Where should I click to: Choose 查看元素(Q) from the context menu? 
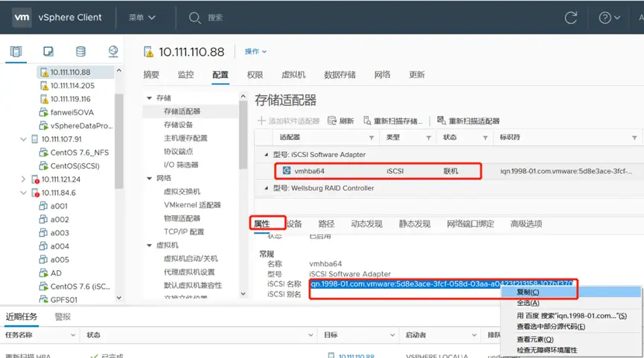[x=571, y=339]
